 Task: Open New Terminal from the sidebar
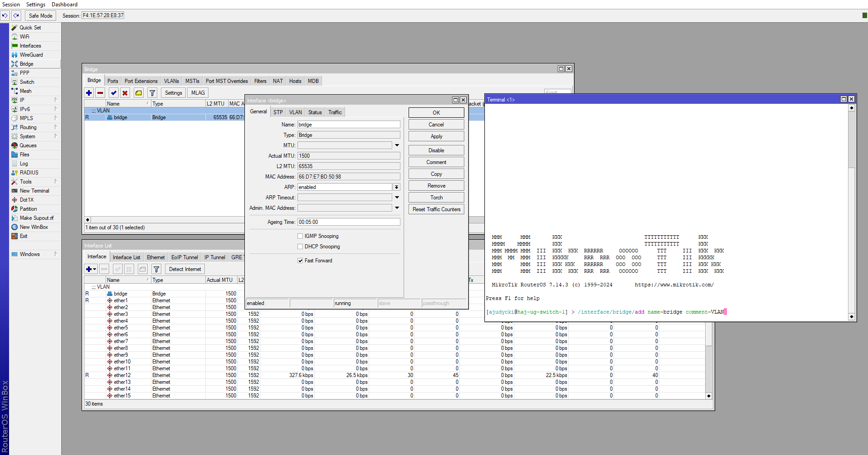pos(34,191)
